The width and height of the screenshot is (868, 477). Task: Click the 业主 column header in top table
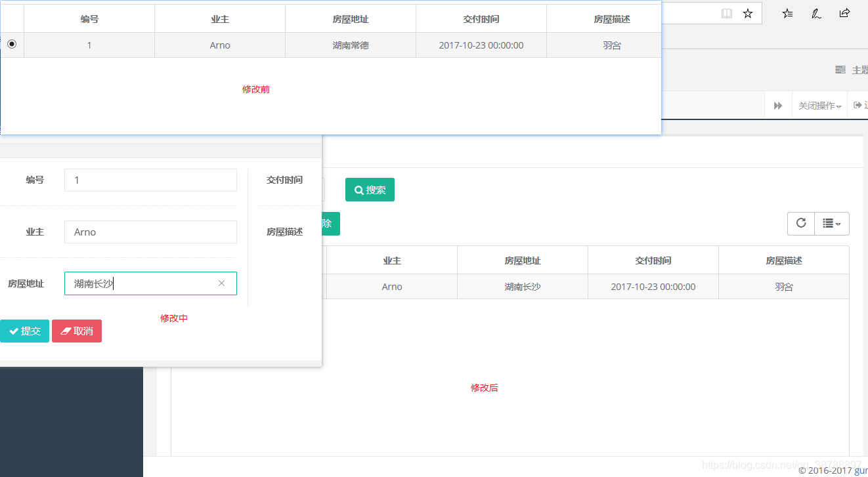[220, 19]
